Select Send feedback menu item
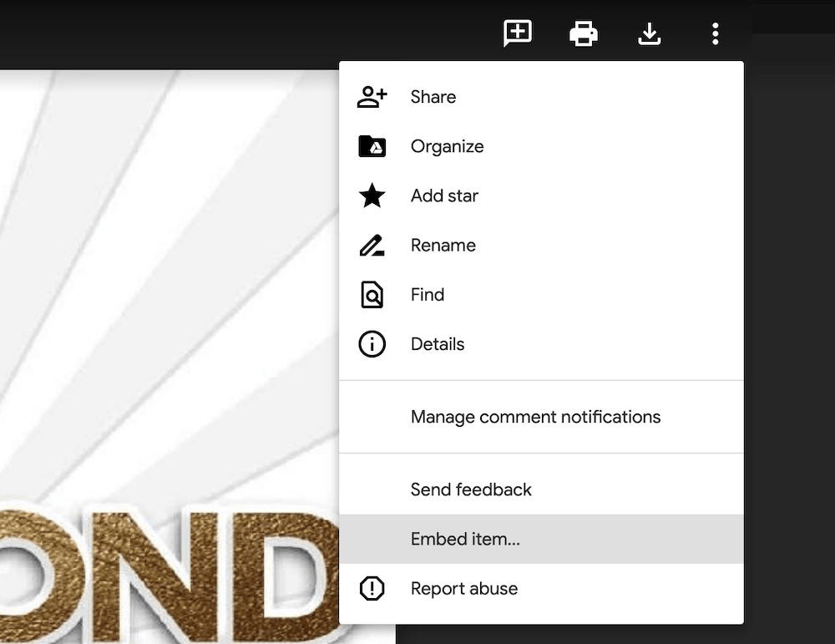 541,489
